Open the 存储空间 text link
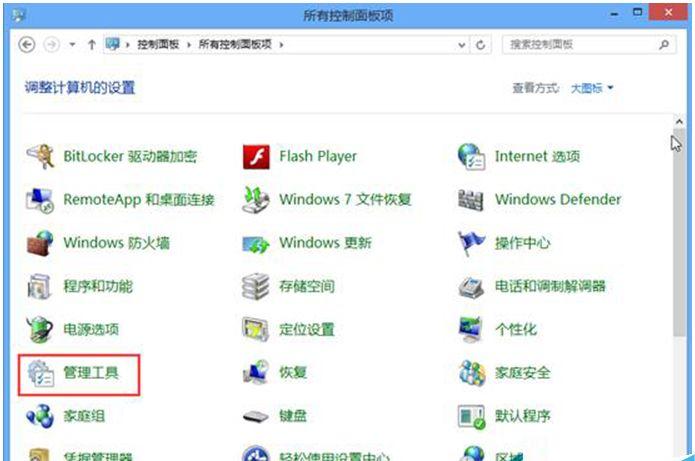 point(307,286)
